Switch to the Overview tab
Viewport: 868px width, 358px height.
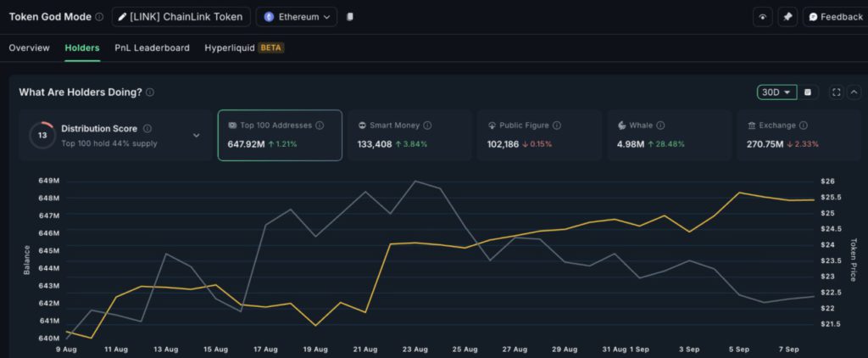click(29, 48)
